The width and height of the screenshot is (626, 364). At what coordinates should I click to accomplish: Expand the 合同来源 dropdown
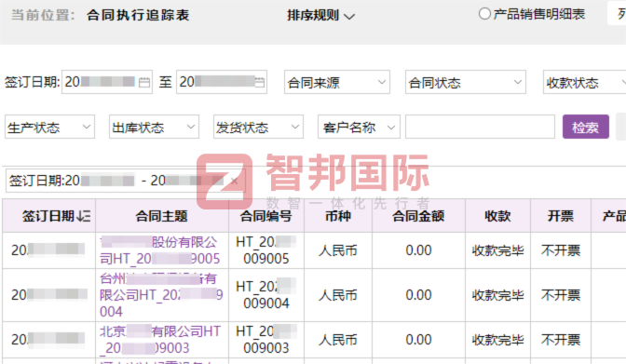point(337,82)
